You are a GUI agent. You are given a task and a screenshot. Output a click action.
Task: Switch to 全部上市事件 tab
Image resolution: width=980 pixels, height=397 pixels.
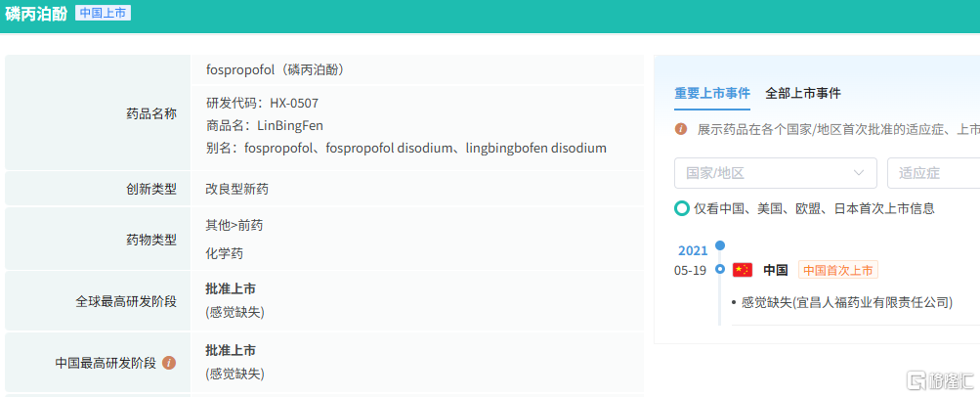point(803,94)
